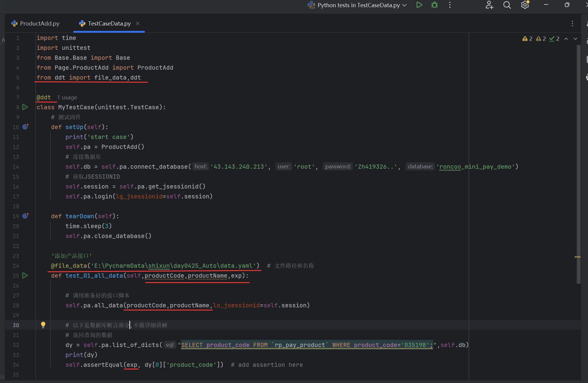Click the Code With Me user icon
The width and height of the screenshot is (588, 383).
(x=489, y=5)
